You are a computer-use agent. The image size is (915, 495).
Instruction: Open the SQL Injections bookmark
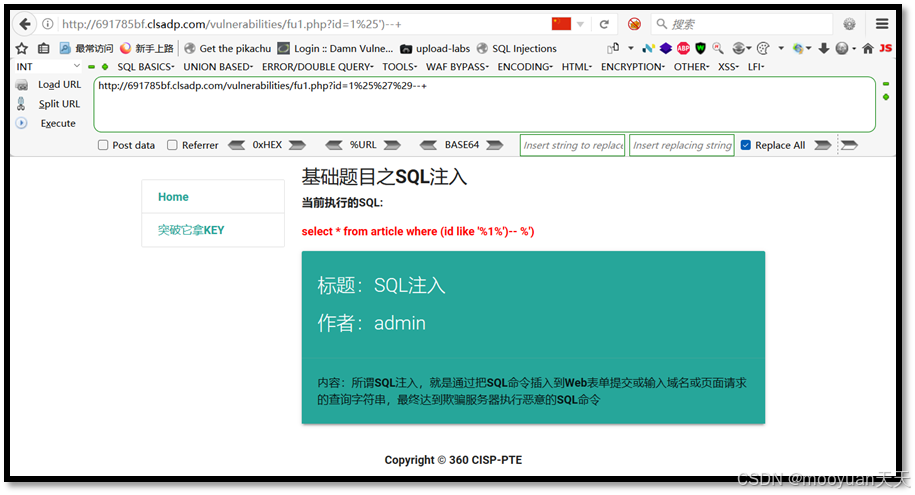click(x=517, y=48)
